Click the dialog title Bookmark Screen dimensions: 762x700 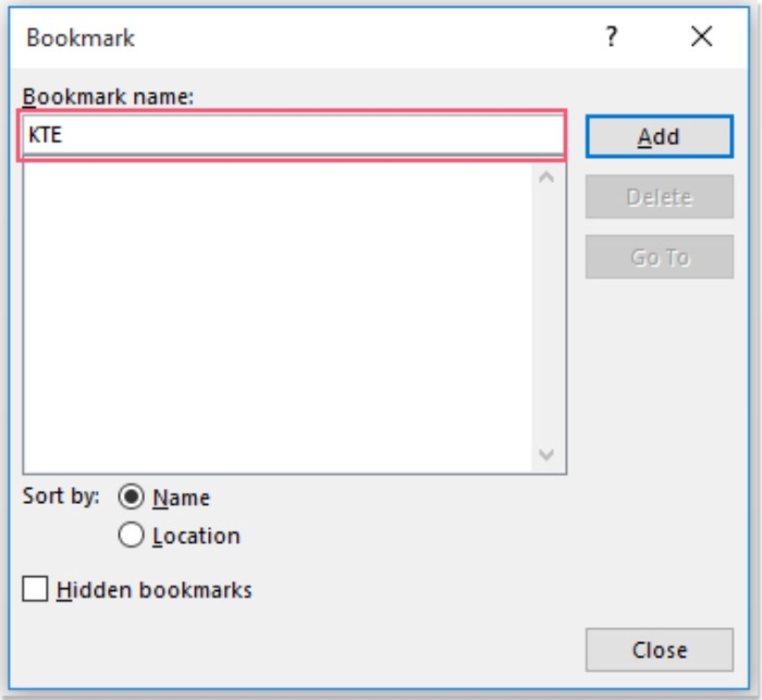(x=79, y=37)
